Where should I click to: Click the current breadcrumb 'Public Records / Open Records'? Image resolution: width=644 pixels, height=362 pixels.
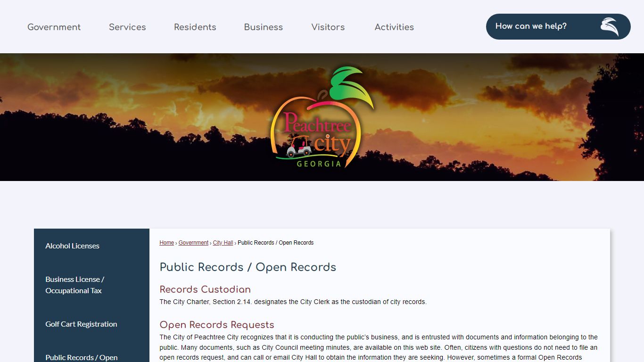[x=275, y=243]
